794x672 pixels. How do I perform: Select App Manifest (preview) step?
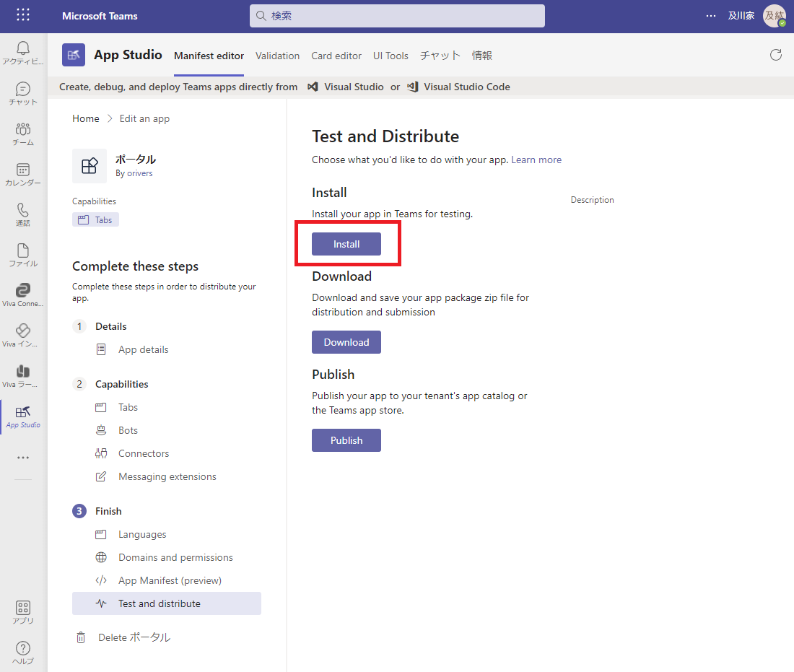pyautogui.click(x=170, y=580)
